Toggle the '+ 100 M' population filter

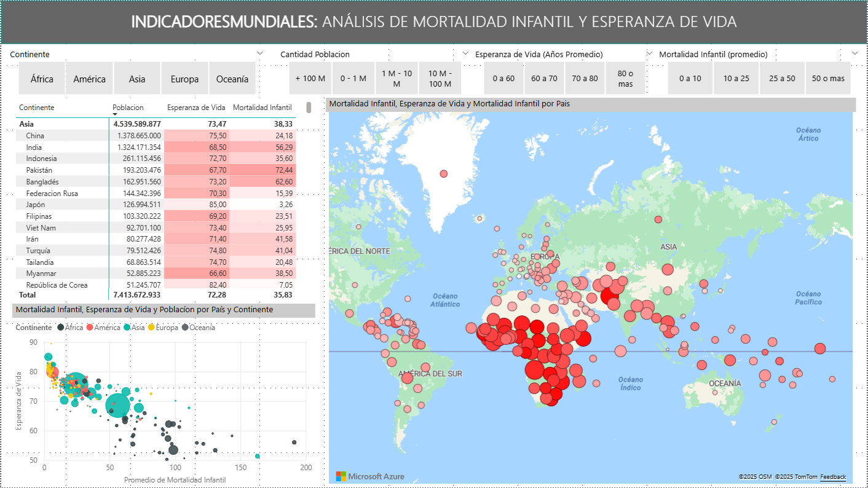pos(310,78)
